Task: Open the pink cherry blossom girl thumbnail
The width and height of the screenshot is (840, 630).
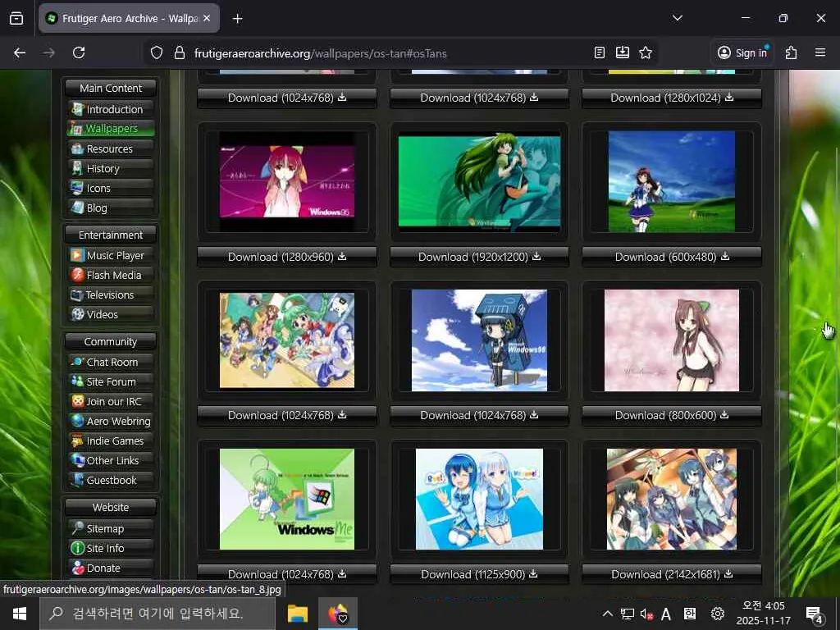Action: (x=672, y=340)
